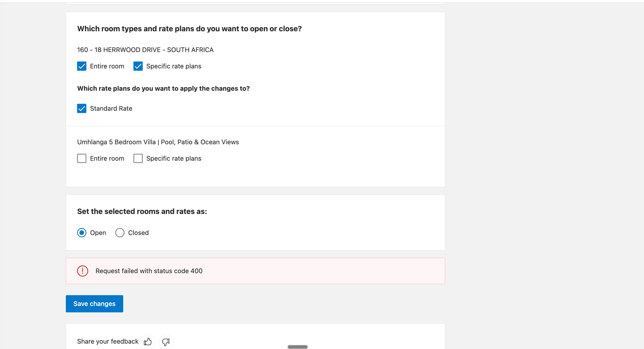Click the thumbs down feedback icon
644x349 pixels.
click(166, 342)
